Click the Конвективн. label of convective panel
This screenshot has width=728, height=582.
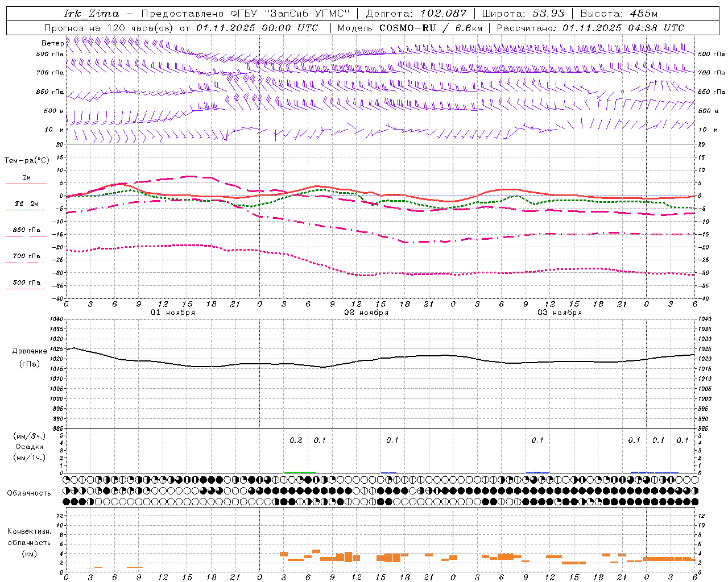29,531
